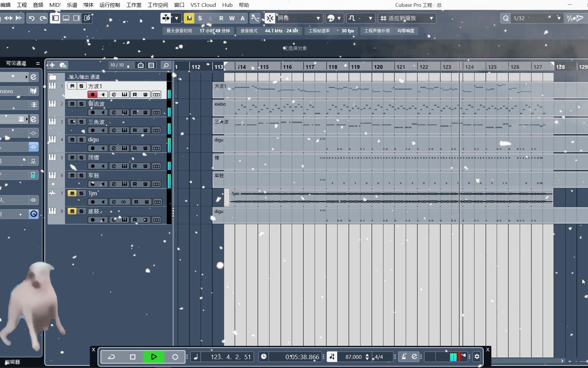Open the 工作室 menu

[x=134, y=5]
